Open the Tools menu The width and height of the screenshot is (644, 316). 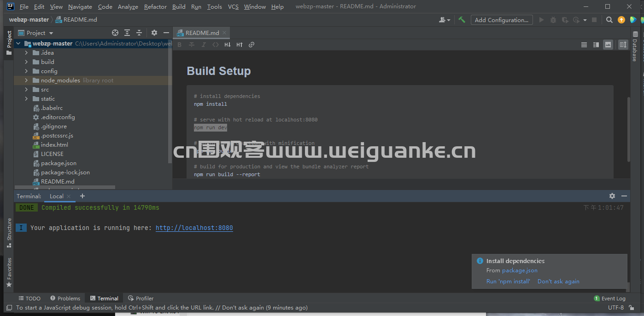click(214, 6)
